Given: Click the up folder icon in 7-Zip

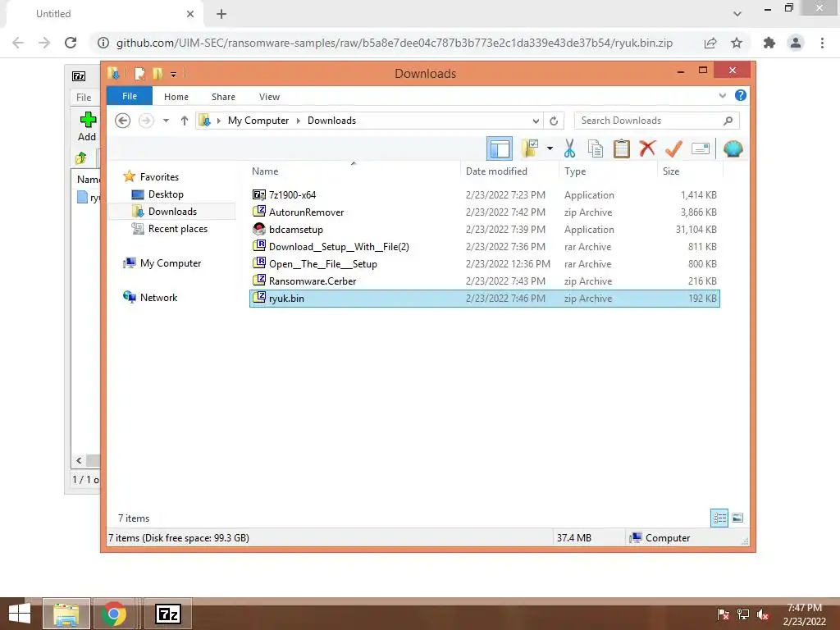Looking at the screenshot, I should pyautogui.click(x=81, y=158).
